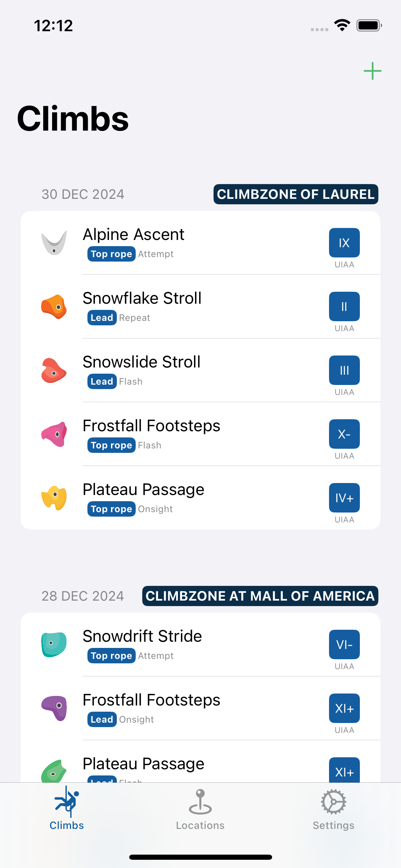This screenshot has width=401, height=868.
Task: Tap the VI- grade badge for Snowdrift Stride
Action: click(x=344, y=644)
